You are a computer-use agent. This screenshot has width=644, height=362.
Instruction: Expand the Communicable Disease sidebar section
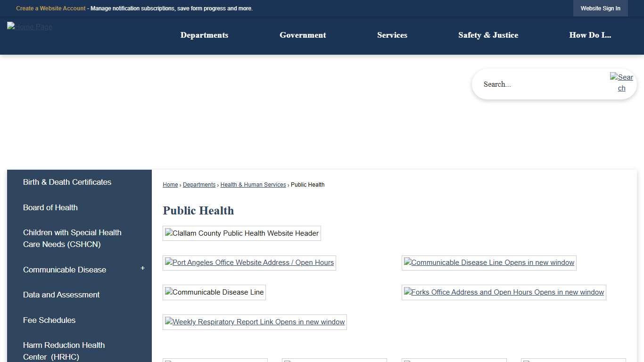pos(142,268)
